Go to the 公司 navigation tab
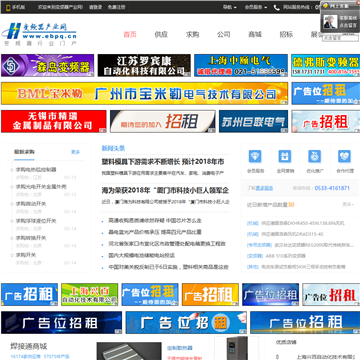 224,34
